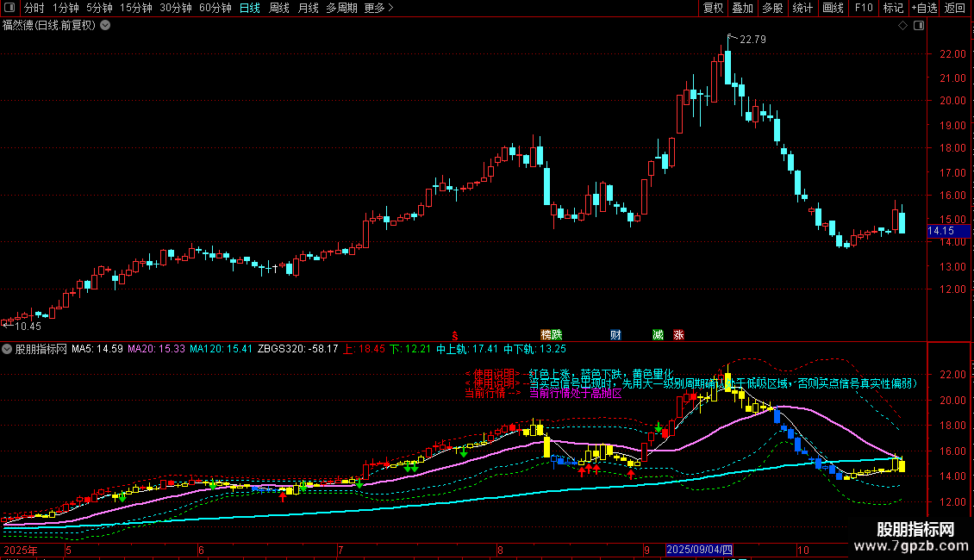Click the MA120: 15.41 indicator value
974x560 pixels.
coord(222,350)
